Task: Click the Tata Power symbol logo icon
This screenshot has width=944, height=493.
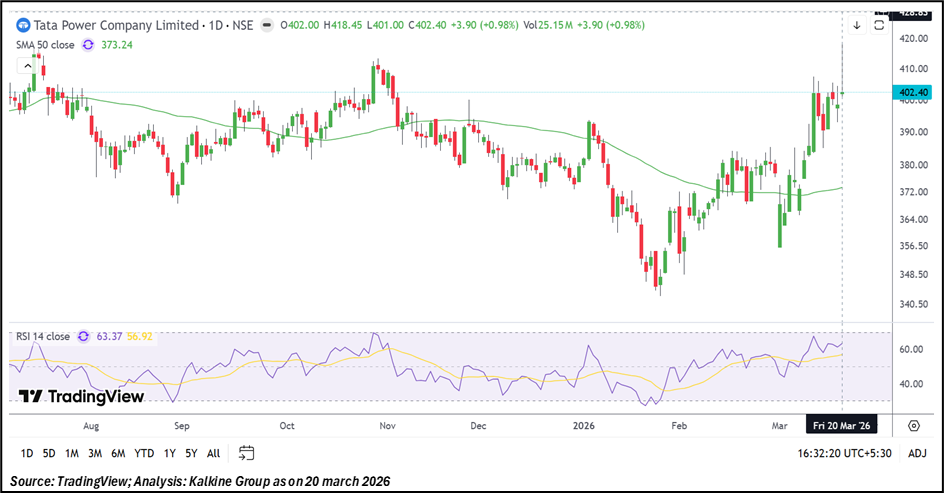Action: pos(22,25)
